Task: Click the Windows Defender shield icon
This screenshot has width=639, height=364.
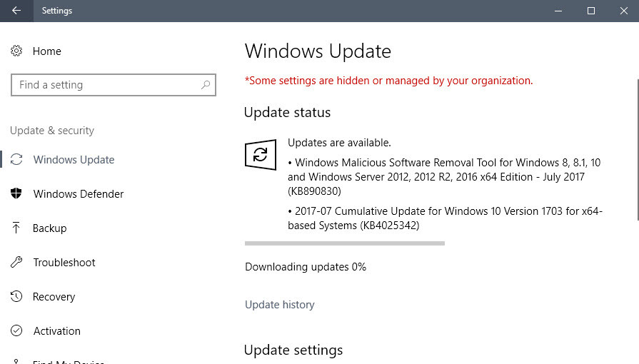Action: [16, 193]
